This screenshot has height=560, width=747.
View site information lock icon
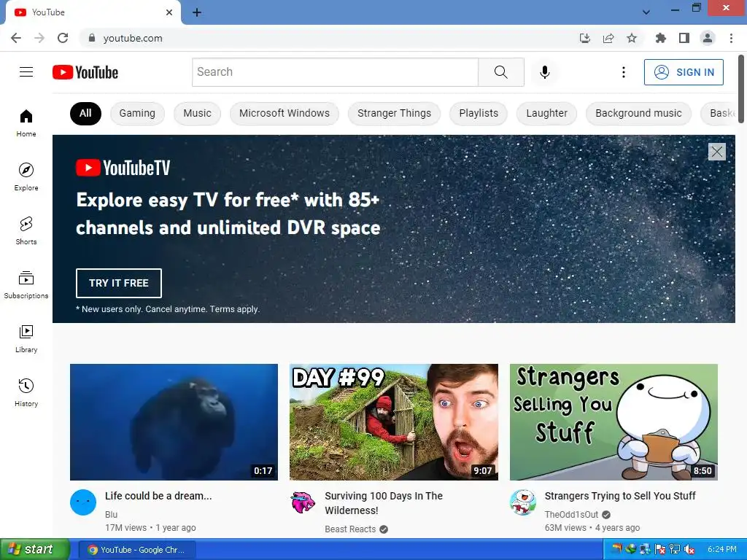tap(92, 38)
